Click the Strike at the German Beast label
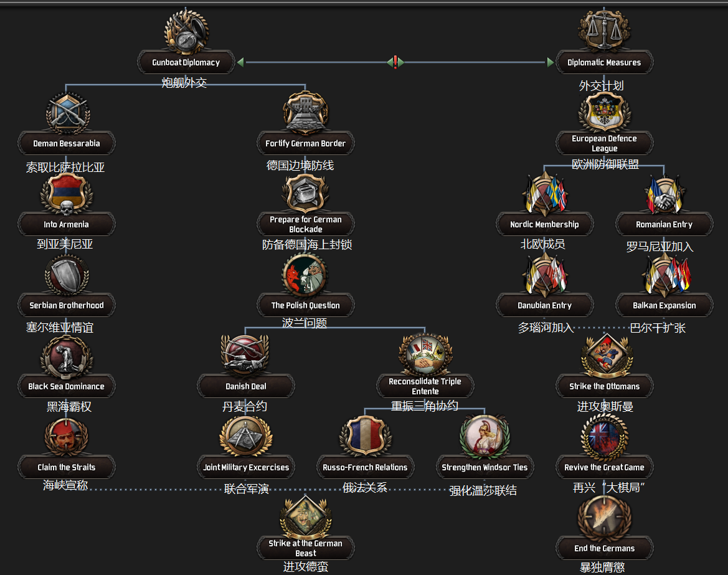This screenshot has width=728, height=575. (306, 548)
